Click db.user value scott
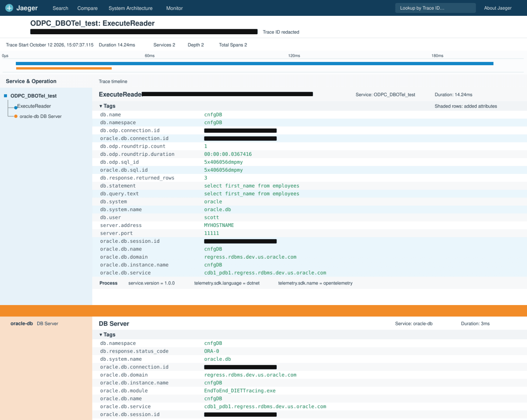 212,217
